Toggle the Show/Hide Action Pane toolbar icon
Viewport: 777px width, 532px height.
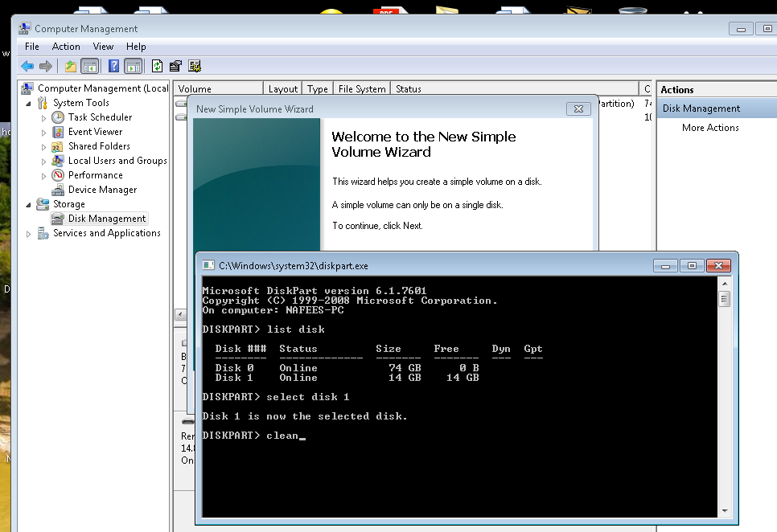click(x=134, y=66)
